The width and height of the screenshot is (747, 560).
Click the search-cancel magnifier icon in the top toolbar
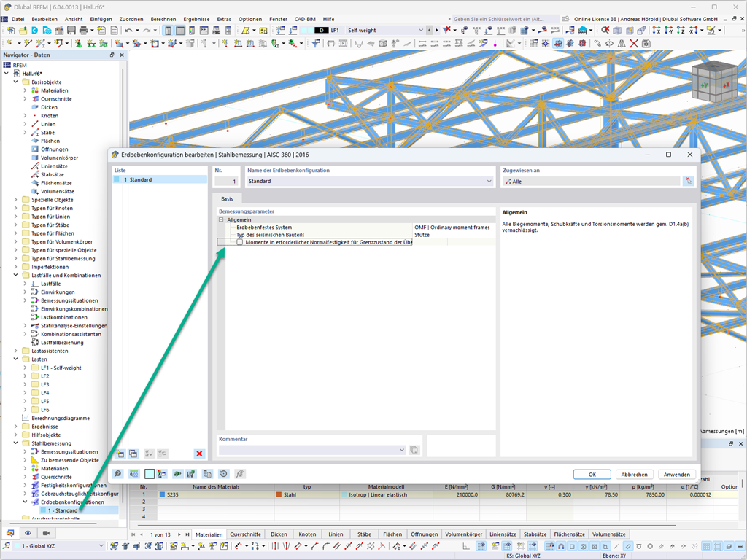[605, 31]
